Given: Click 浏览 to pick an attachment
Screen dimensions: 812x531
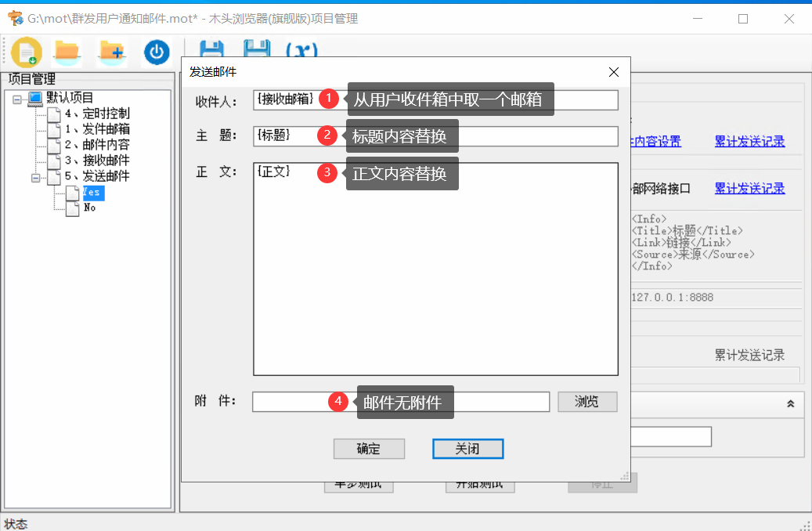Looking at the screenshot, I should [587, 402].
